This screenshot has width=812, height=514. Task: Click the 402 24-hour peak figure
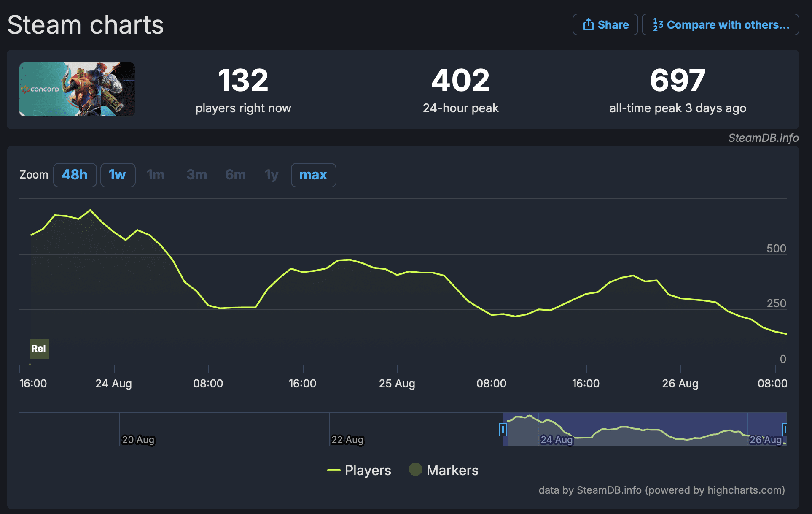click(460, 80)
